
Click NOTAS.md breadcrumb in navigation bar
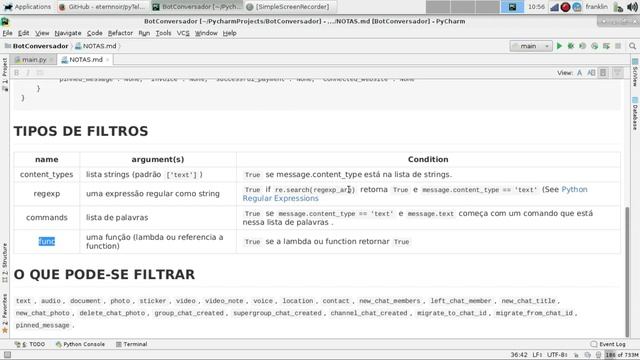coord(96,46)
